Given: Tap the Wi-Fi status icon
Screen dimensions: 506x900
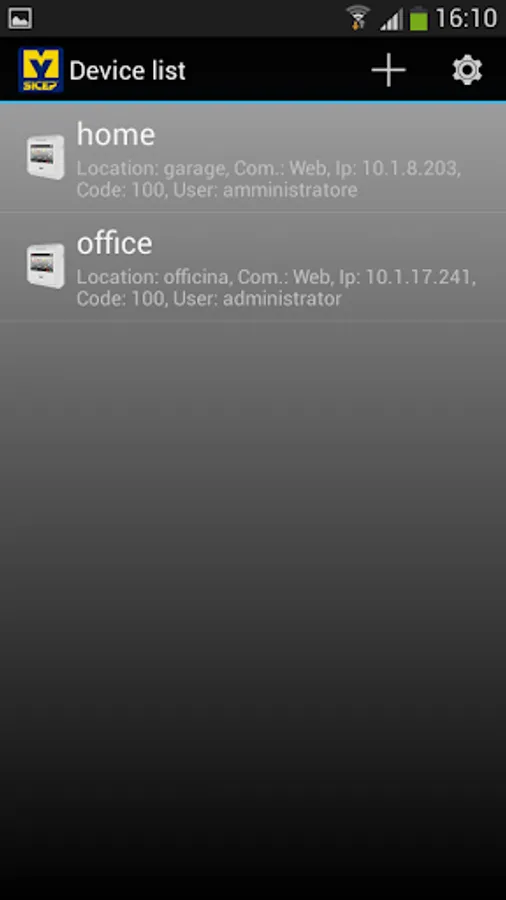Looking at the screenshot, I should click(x=358, y=17).
